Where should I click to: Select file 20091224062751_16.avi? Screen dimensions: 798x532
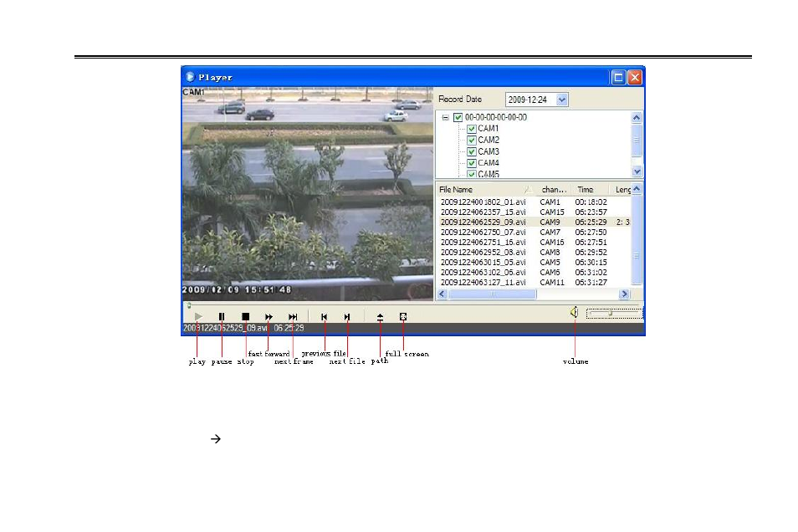coord(483,243)
